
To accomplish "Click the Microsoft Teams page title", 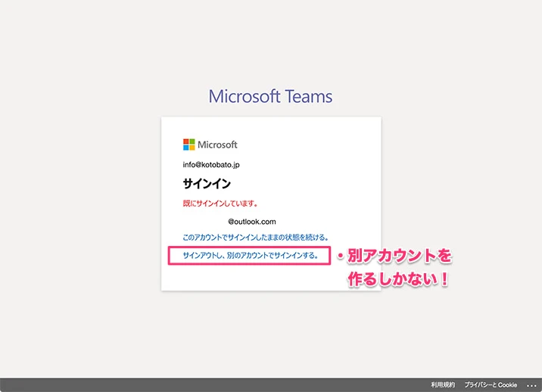I will (x=270, y=97).
